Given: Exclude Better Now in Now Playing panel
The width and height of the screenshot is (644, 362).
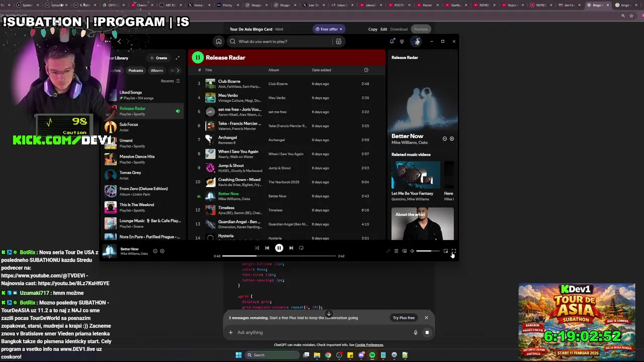Looking at the screenshot, I should 444,139.
